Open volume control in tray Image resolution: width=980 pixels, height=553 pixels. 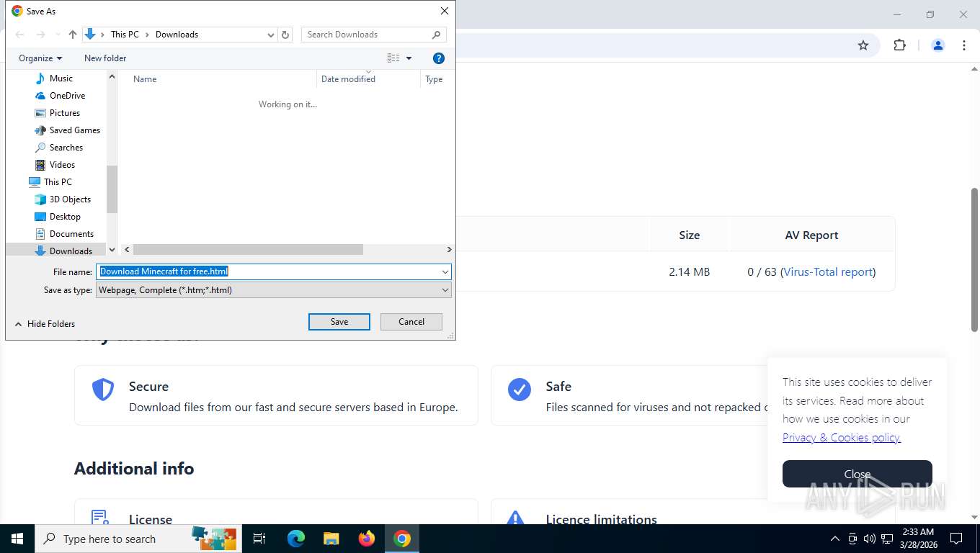click(x=870, y=539)
